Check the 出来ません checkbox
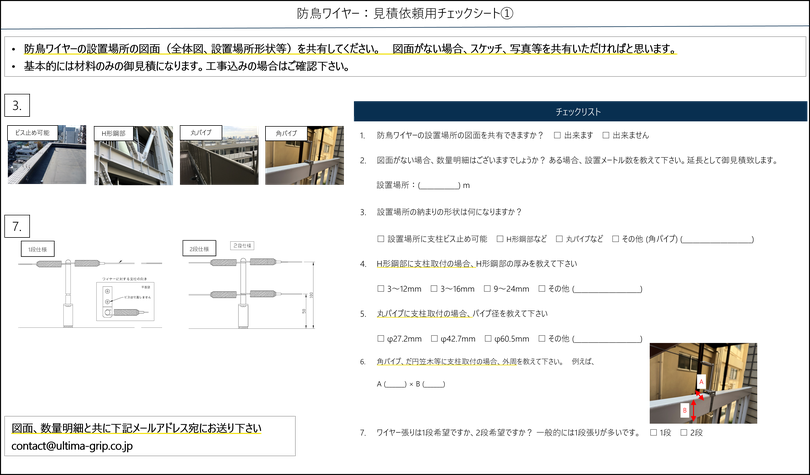This screenshot has height=475, width=810. pos(606,135)
